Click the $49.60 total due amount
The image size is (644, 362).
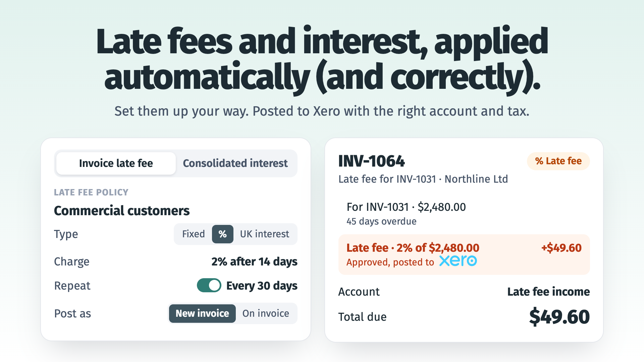[559, 317]
